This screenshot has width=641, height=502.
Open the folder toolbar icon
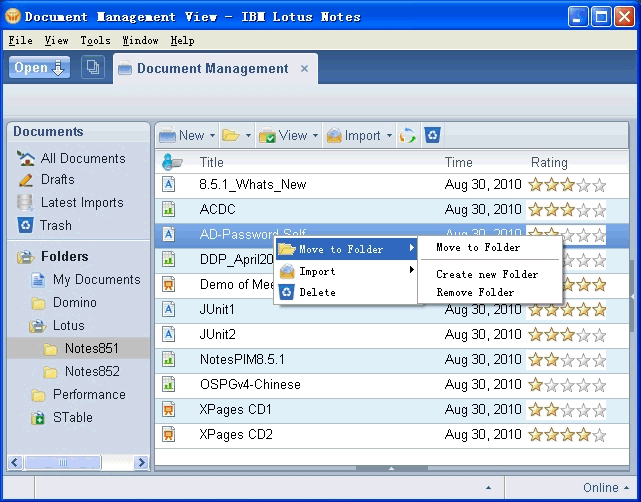pyautogui.click(x=231, y=135)
